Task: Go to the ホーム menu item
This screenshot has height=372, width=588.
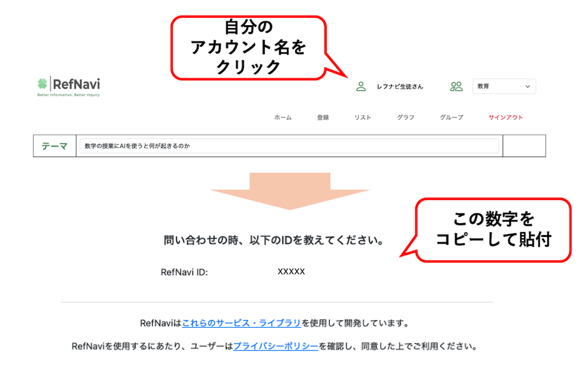Action: click(x=283, y=117)
